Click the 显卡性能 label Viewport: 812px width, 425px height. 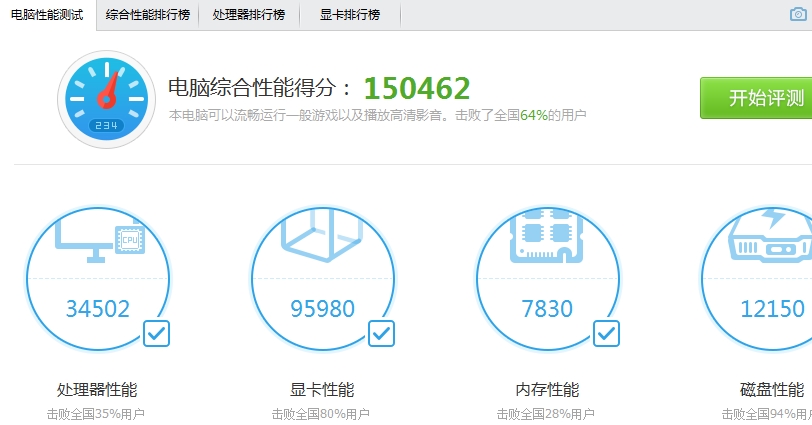coord(322,390)
